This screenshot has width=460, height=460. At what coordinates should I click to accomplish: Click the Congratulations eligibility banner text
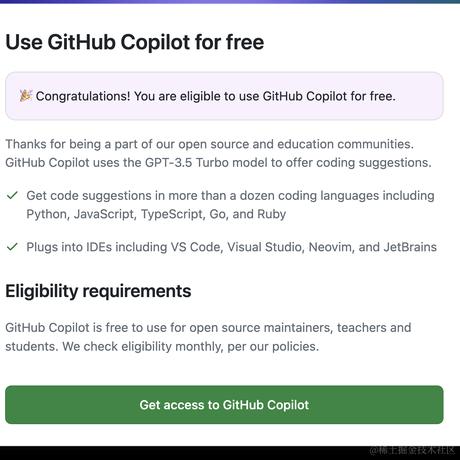(x=216, y=96)
